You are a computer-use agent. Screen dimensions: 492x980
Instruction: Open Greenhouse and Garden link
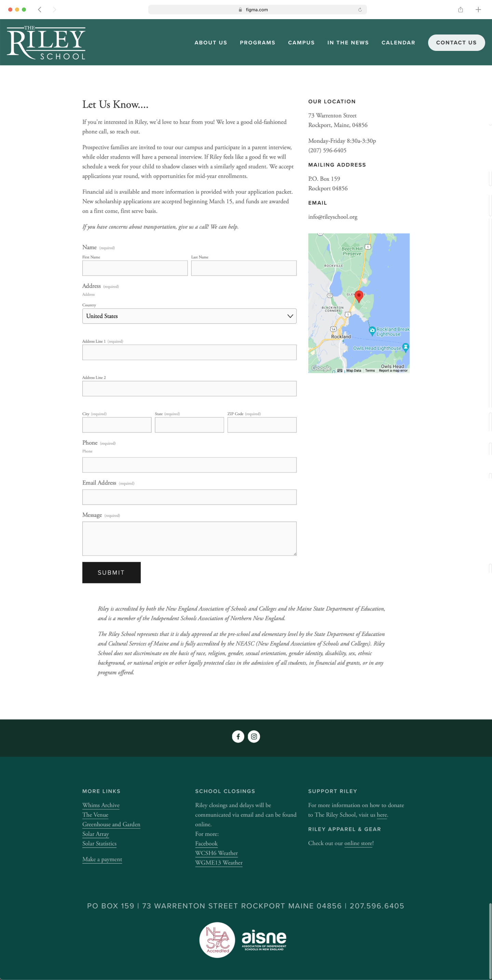pos(111,824)
